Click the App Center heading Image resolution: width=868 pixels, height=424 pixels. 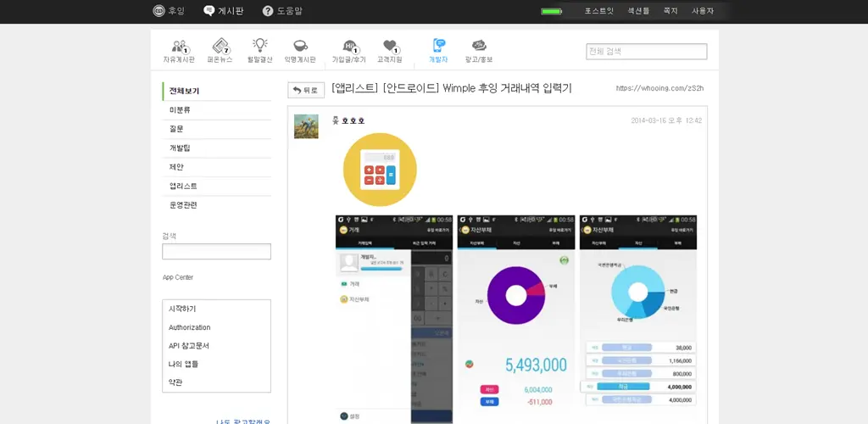tap(178, 277)
